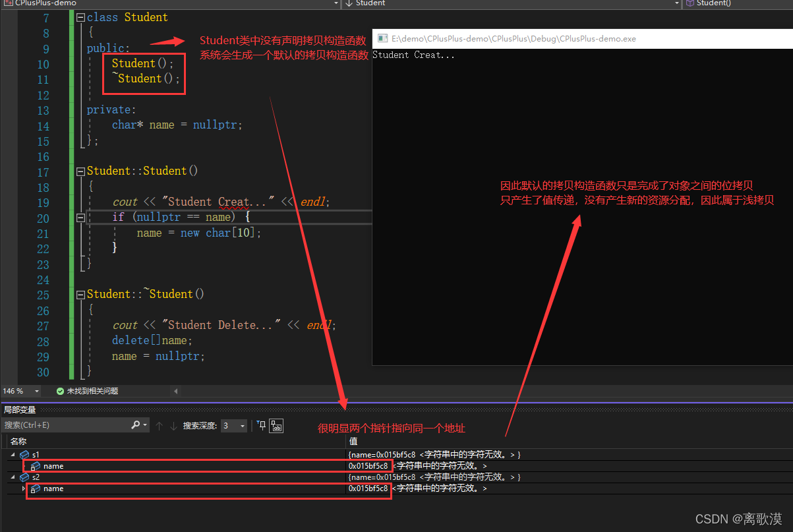Click the '~Student();' destructor declaration
Screen dimensions: 793x532
tap(146, 78)
